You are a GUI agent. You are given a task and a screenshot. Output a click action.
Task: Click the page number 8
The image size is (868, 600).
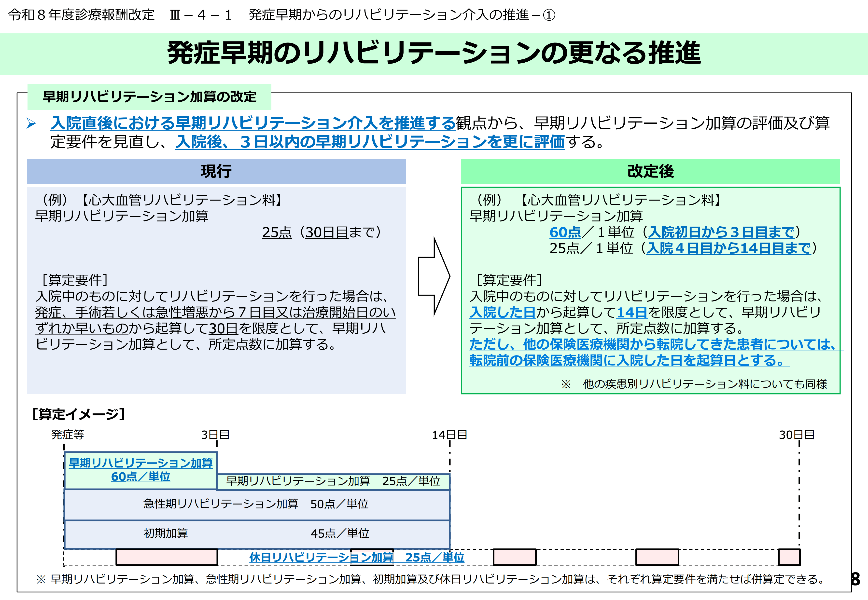tap(855, 579)
